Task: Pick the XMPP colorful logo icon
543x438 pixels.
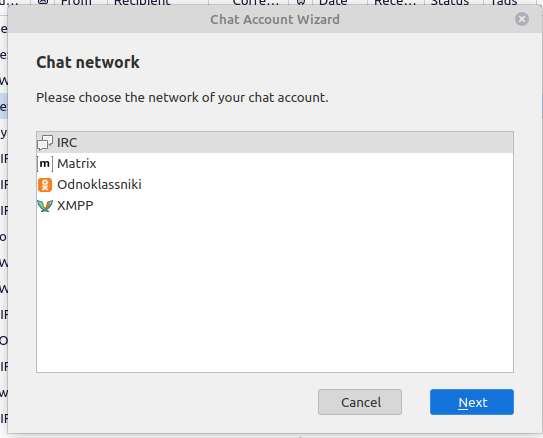Action: pyautogui.click(x=45, y=206)
